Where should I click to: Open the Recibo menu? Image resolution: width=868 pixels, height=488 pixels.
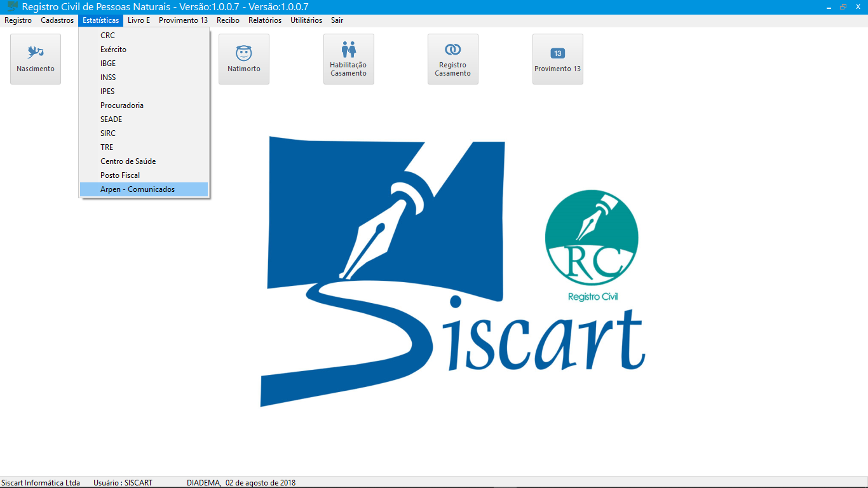tap(228, 20)
